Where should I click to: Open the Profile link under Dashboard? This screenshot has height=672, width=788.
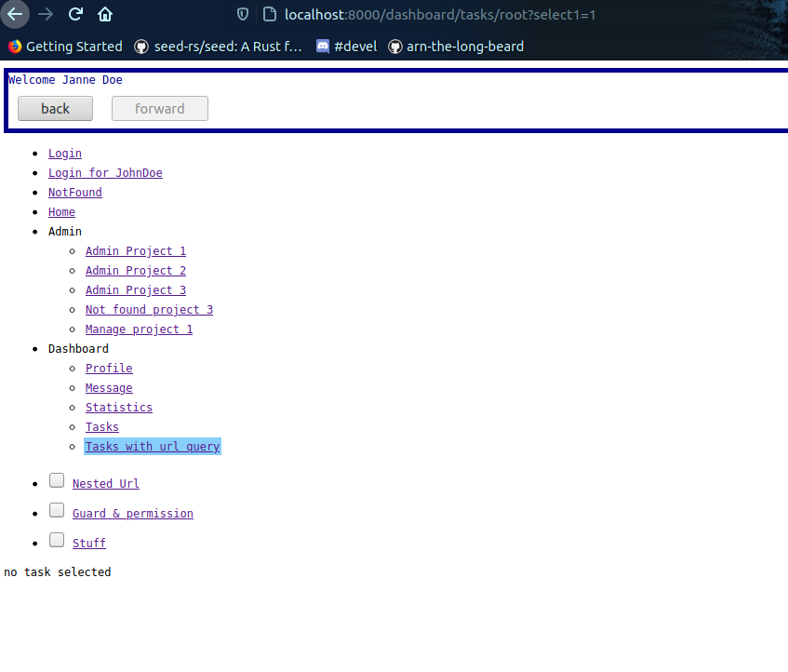[x=109, y=369]
